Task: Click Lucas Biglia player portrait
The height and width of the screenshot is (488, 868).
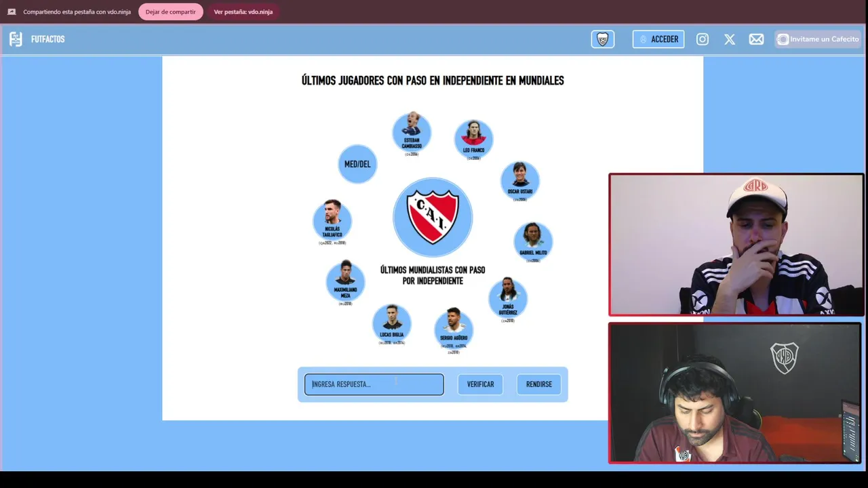Action: pyautogui.click(x=392, y=323)
